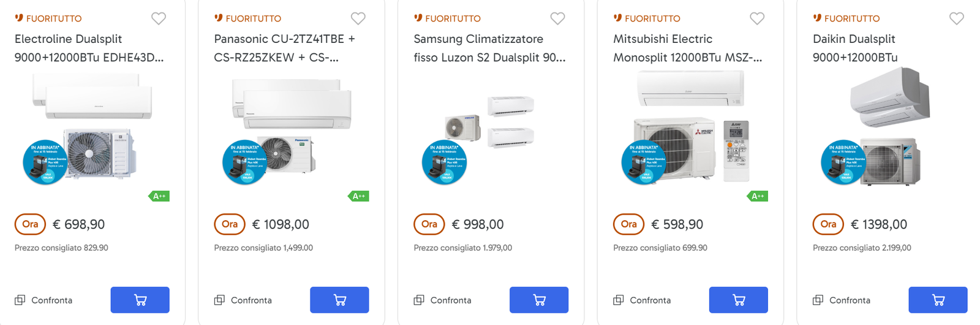The width and height of the screenshot is (980, 325).
Task: Select Confronta for Mitsubishi Electric Monosplit
Action: tap(619, 300)
